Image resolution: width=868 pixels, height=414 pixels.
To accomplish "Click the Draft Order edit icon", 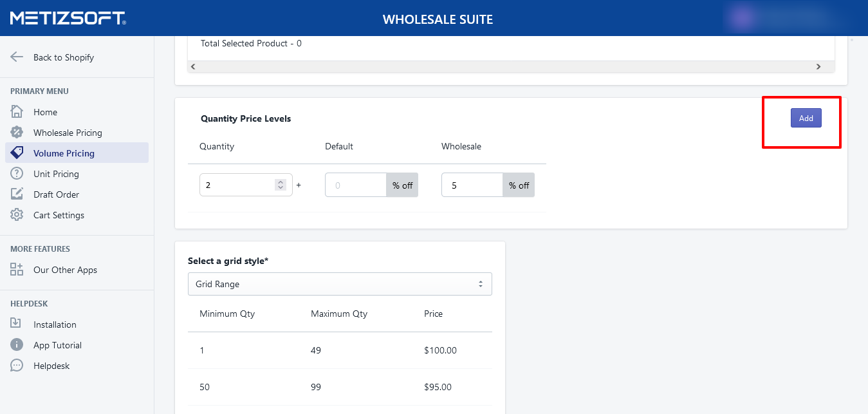I will coord(17,194).
